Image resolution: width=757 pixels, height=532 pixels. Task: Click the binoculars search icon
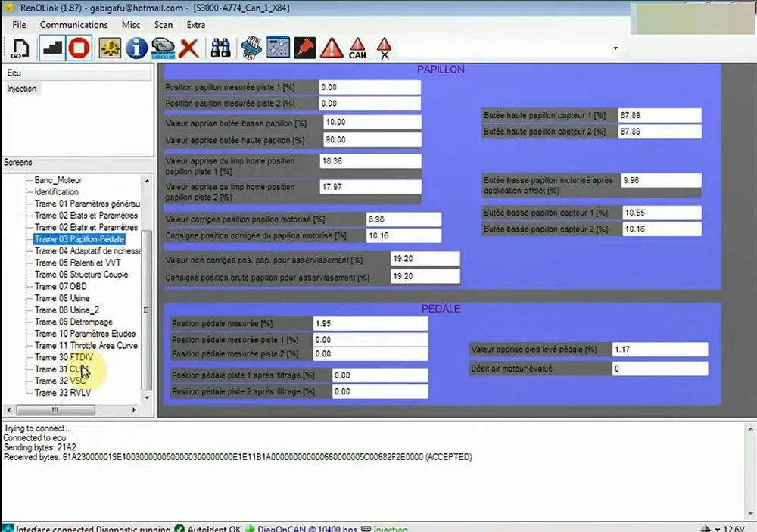220,48
